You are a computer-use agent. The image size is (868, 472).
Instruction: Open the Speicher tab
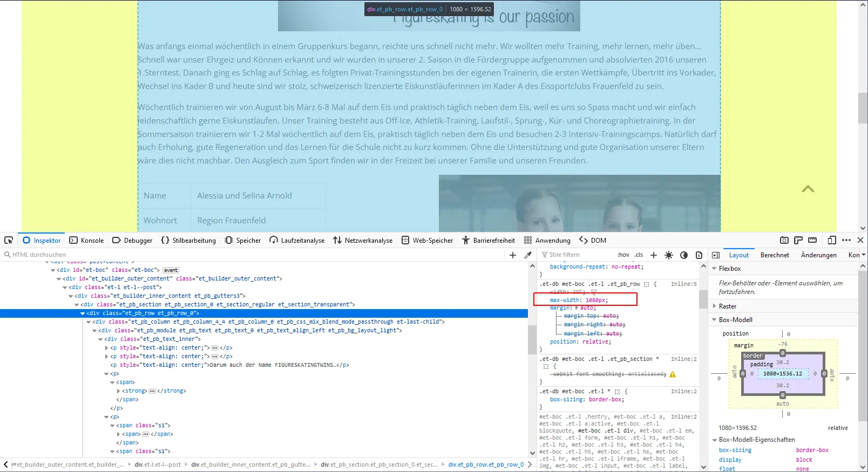[243, 240]
